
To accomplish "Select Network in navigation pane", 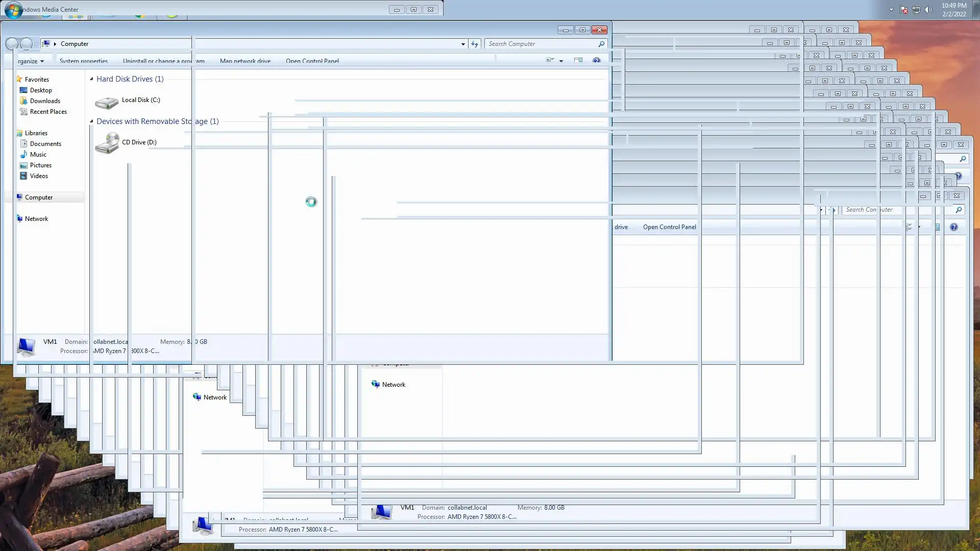I will (36, 219).
